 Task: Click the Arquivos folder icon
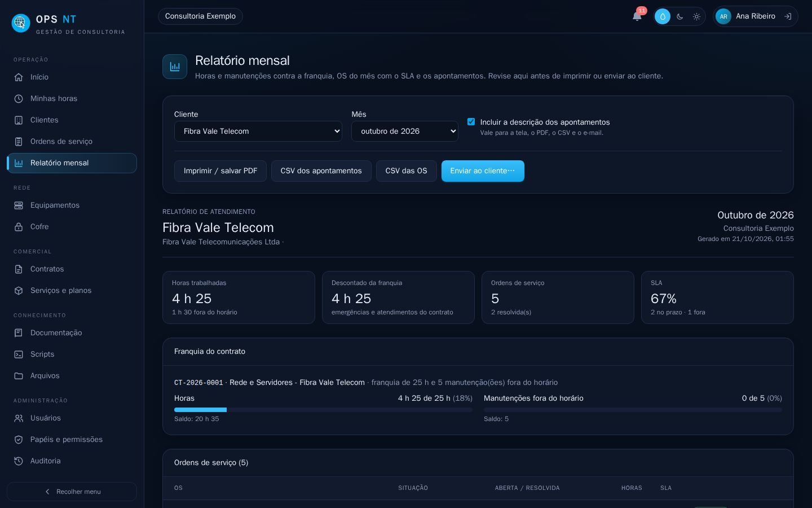click(19, 376)
